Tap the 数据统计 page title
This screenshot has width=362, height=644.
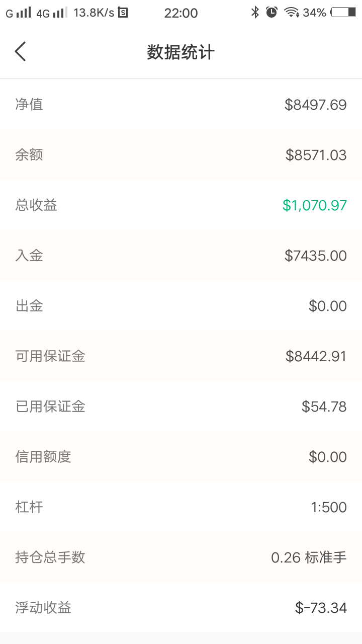[181, 52]
